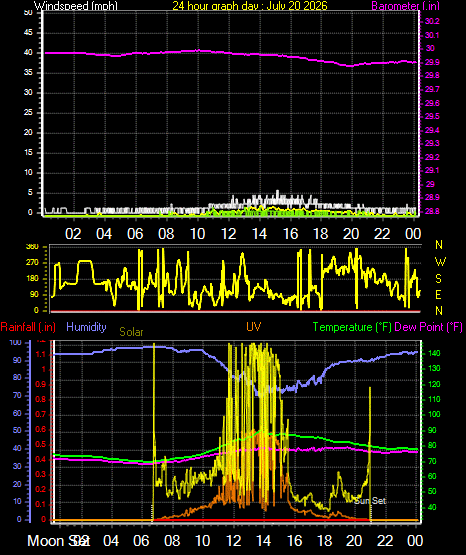The width and height of the screenshot is (466, 555).
Task: Click barometer scale value 29.2
Action: pyautogui.click(x=432, y=157)
